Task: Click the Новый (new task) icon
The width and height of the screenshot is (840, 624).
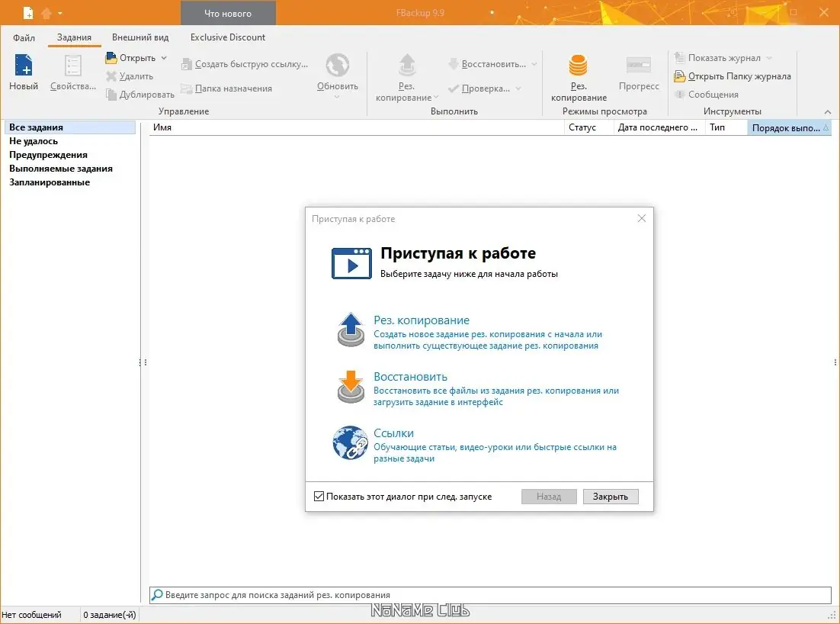Action: [x=24, y=66]
